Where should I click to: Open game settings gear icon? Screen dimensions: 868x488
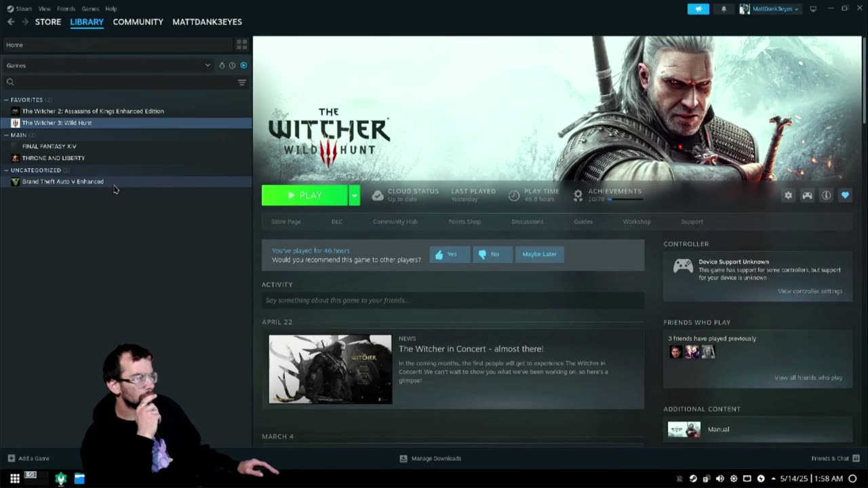788,195
